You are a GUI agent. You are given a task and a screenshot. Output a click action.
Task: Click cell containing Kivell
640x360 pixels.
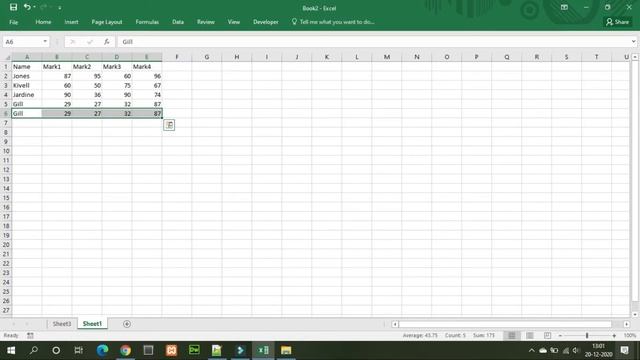[27, 85]
